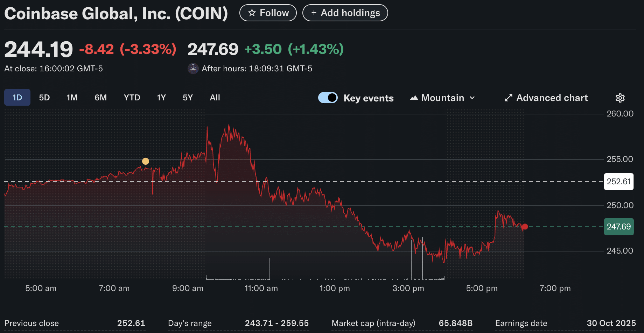Viewport: 644px width, 333px height.
Task: Toggle Key events off
Action: (x=328, y=98)
